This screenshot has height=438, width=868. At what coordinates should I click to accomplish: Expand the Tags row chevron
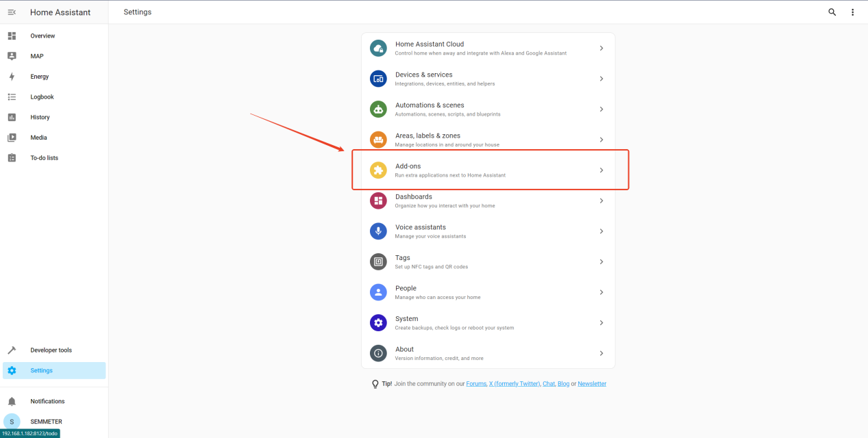tap(602, 261)
